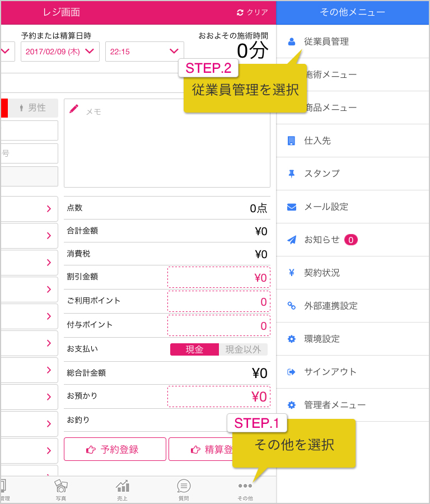430x504 pixels.
Task: Click into the メモ text area
Action: 167,143
